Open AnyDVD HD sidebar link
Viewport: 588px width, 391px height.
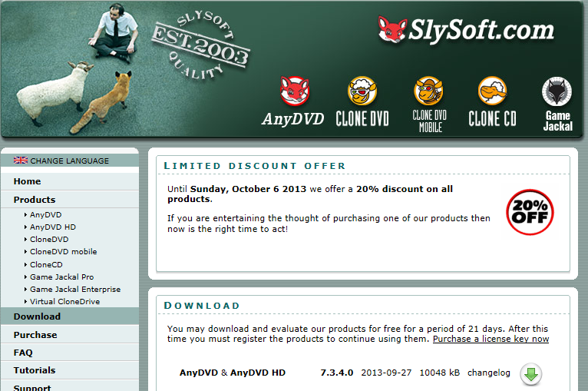53,227
